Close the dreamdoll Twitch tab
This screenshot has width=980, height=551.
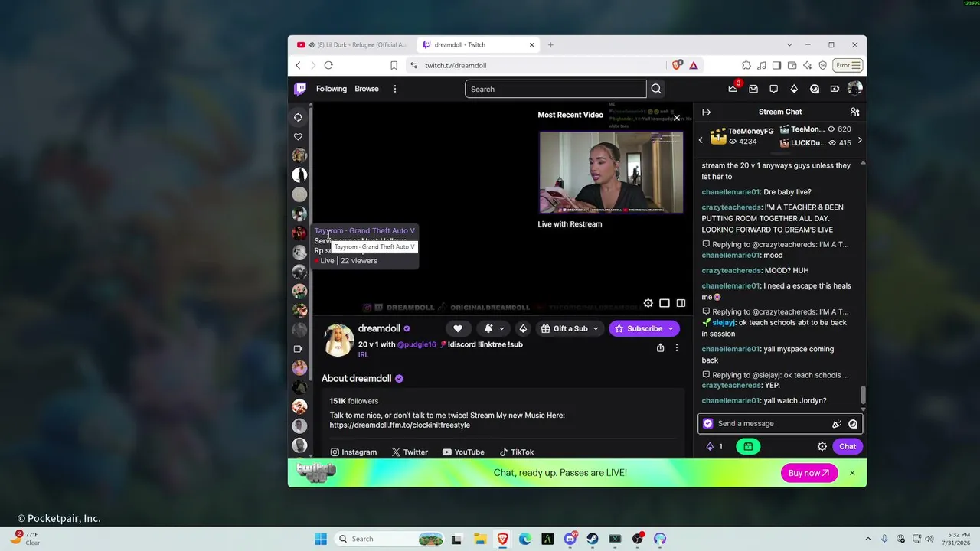531,45
